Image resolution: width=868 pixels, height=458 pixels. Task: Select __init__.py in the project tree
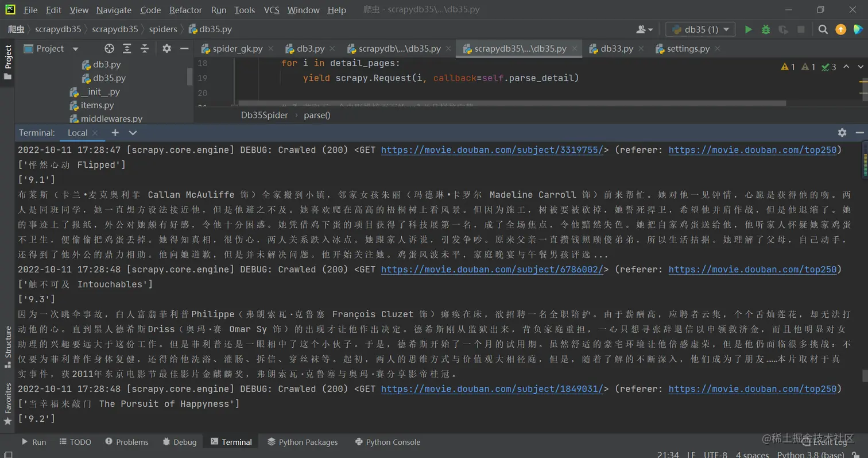[100, 92]
